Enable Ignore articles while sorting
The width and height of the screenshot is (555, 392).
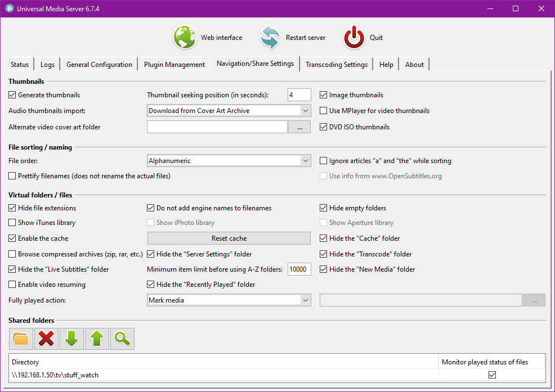pos(323,161)
